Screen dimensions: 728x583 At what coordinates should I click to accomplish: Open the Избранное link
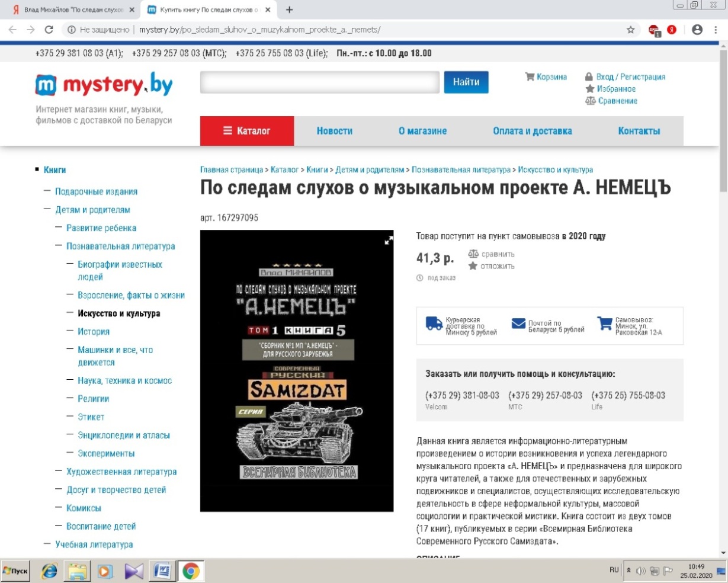pyautogui.click(x=616, y=89)
